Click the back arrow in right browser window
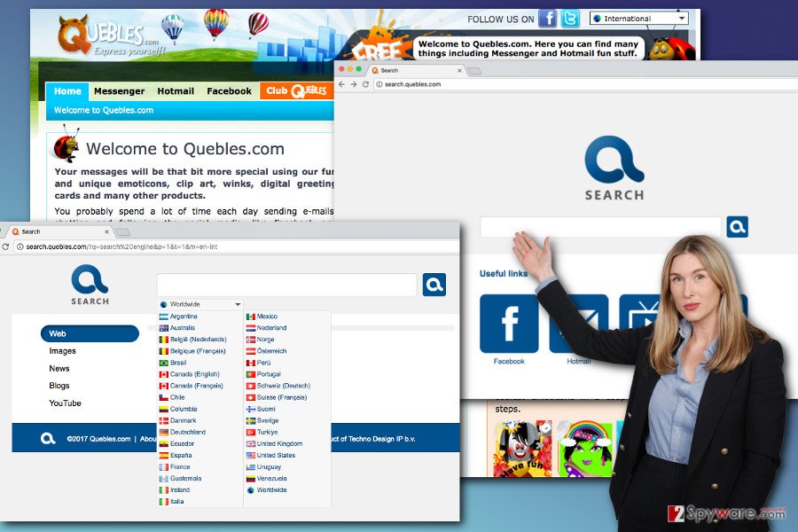The height and width of the screenshot is (532, 798). click(342, 84)
